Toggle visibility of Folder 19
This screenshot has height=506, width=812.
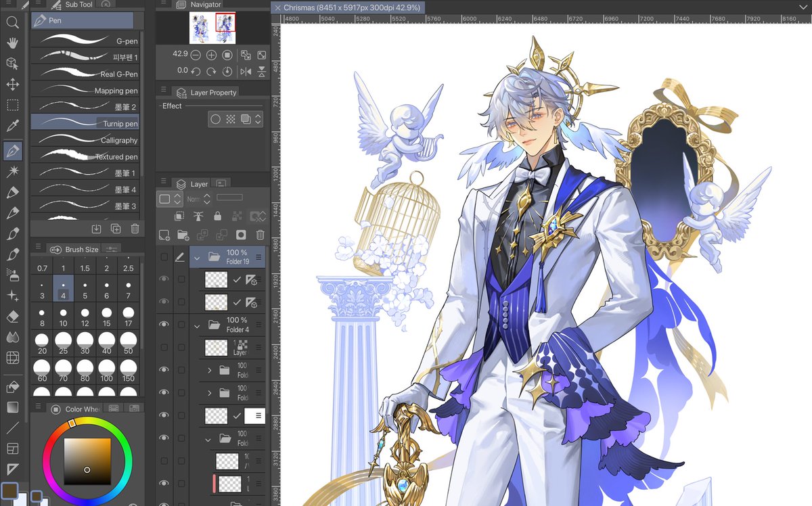pos(164,257)
